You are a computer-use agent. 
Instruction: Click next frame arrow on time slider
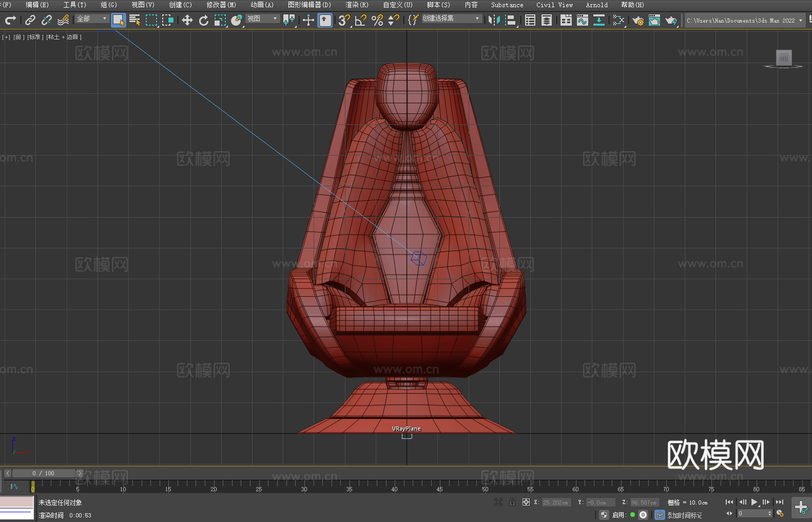click(x=80, y=473)
